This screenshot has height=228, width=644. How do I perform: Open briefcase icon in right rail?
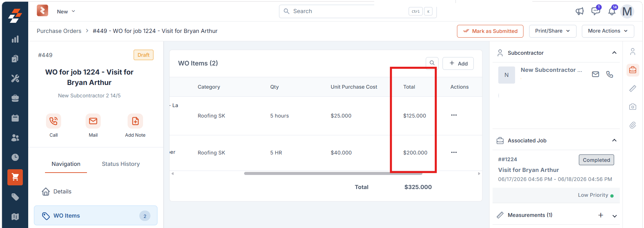tap(633, 70)
